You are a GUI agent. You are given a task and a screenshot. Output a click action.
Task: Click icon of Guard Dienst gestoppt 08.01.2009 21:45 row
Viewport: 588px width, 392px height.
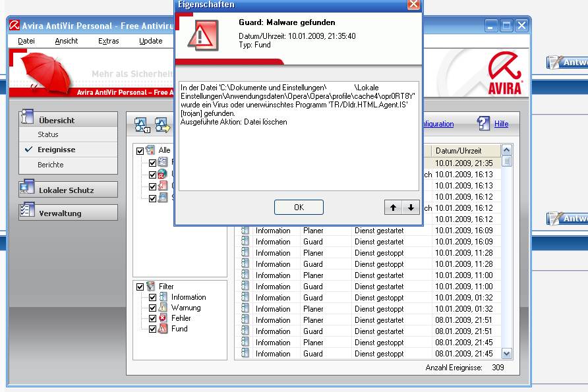tap(245, 353)
